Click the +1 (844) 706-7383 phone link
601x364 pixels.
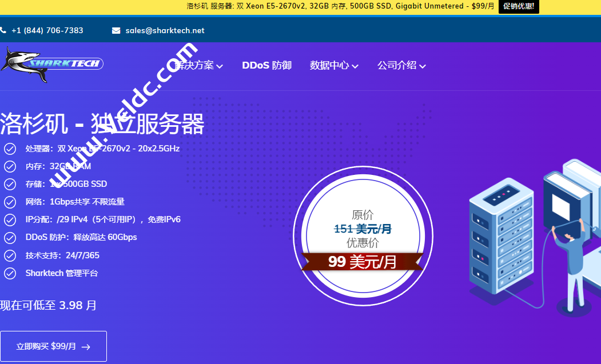click(49, 30)
